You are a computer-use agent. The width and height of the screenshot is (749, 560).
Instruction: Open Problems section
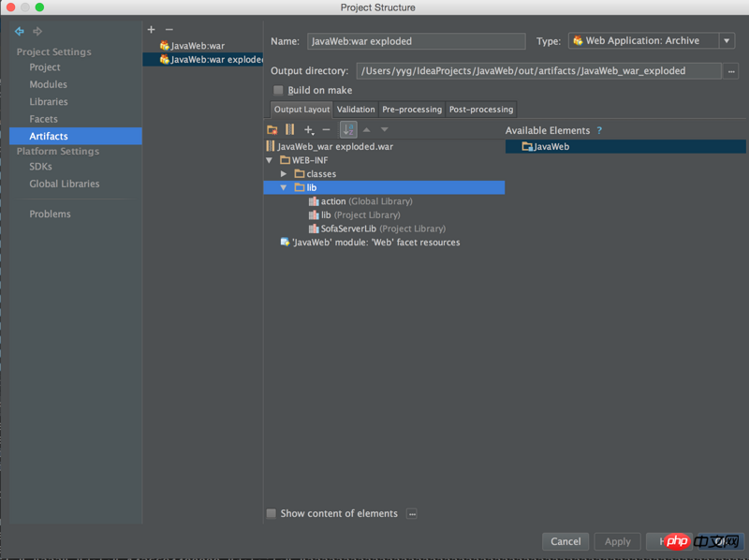pos(51,214)
